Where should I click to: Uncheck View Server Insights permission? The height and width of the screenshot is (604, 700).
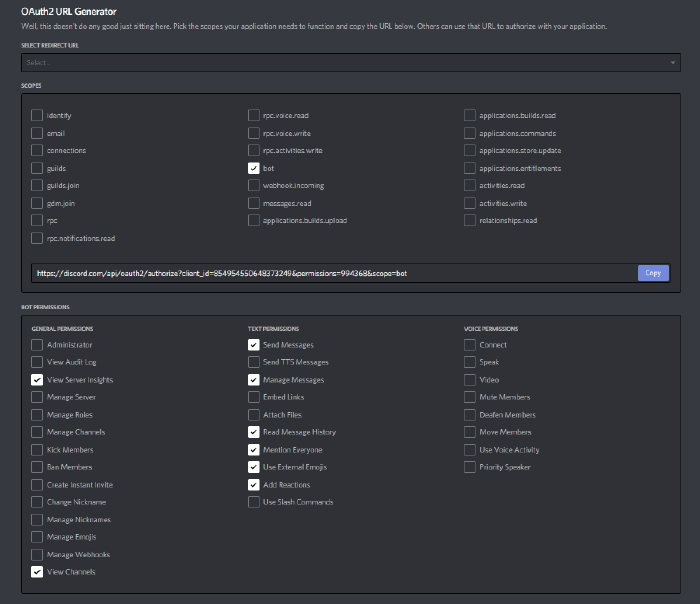(37, 380)
